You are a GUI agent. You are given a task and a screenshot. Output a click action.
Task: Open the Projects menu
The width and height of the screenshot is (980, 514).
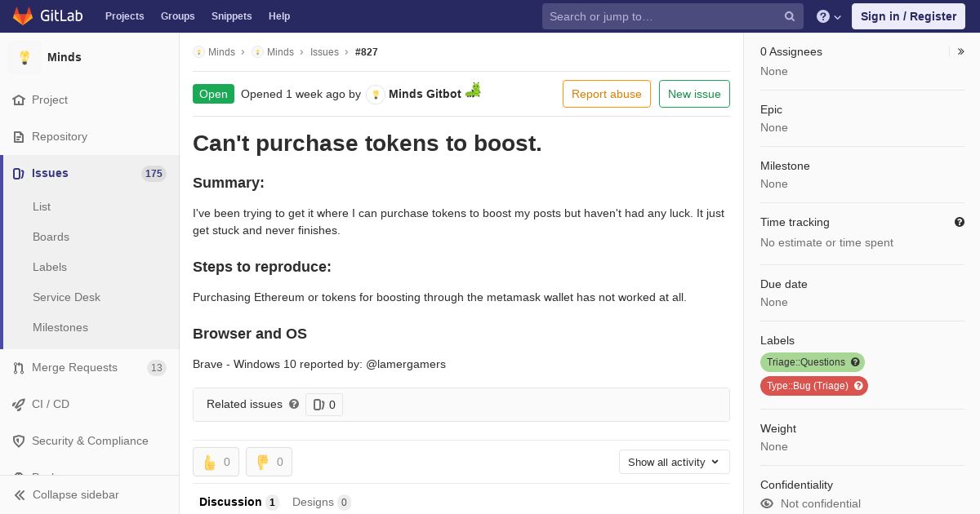(125, 16)
